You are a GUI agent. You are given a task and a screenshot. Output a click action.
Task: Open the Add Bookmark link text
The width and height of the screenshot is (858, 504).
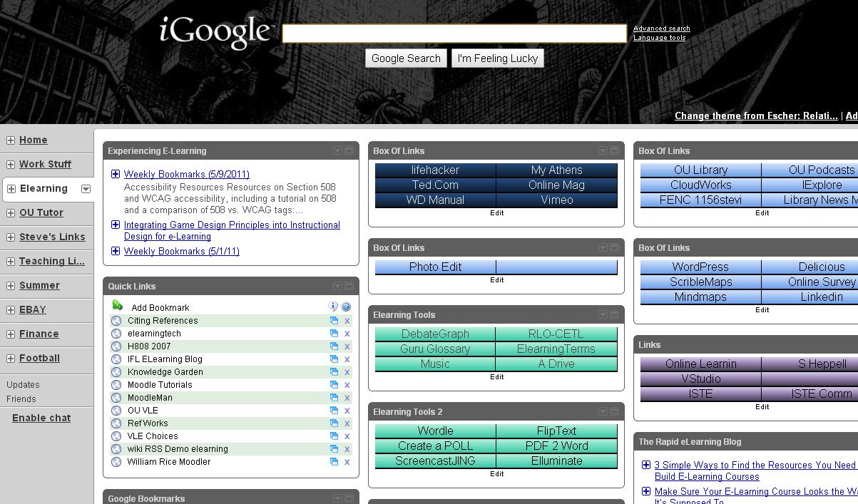160,308
